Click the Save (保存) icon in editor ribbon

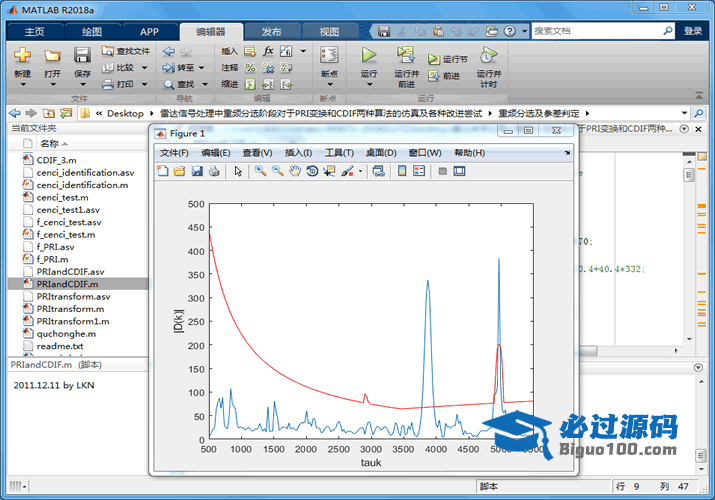(82, 55)
